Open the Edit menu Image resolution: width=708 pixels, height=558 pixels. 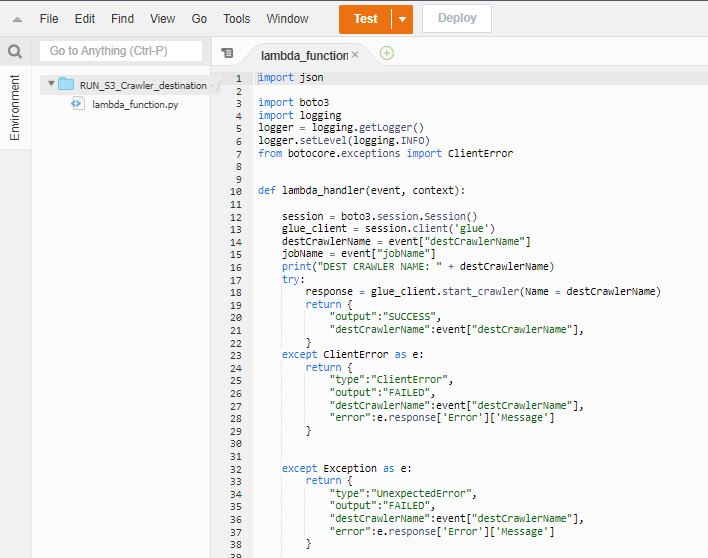click(x=85, y=19)
